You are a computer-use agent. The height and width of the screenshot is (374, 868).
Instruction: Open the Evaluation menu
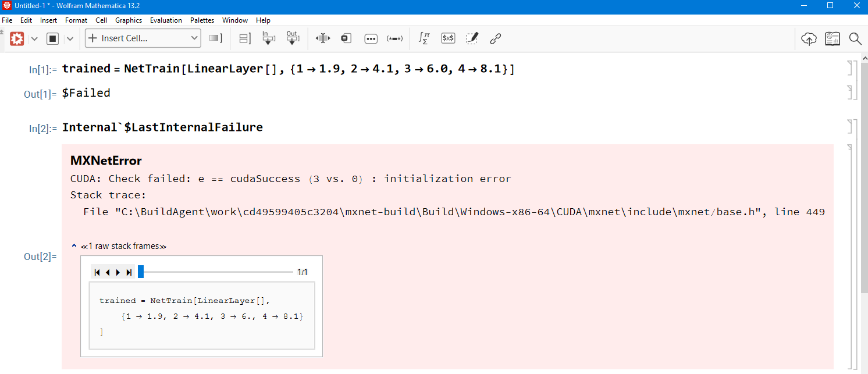(x=166, y=20)
